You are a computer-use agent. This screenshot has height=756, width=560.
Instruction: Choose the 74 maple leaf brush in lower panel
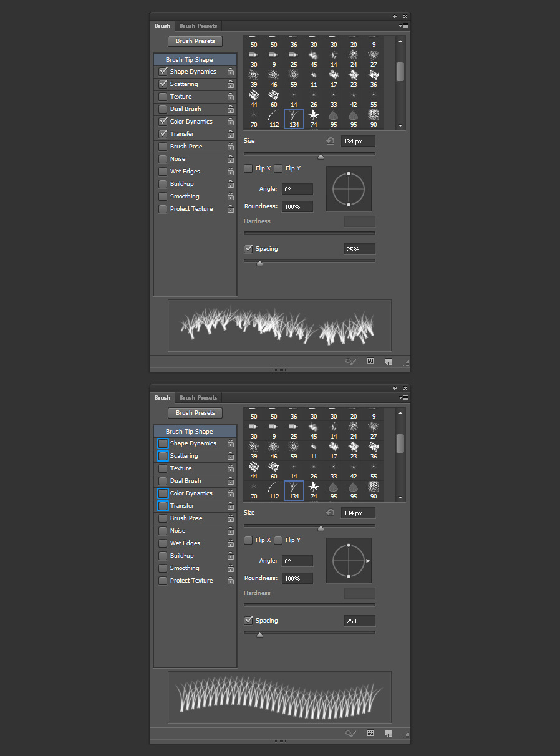(x=314, y=490)
